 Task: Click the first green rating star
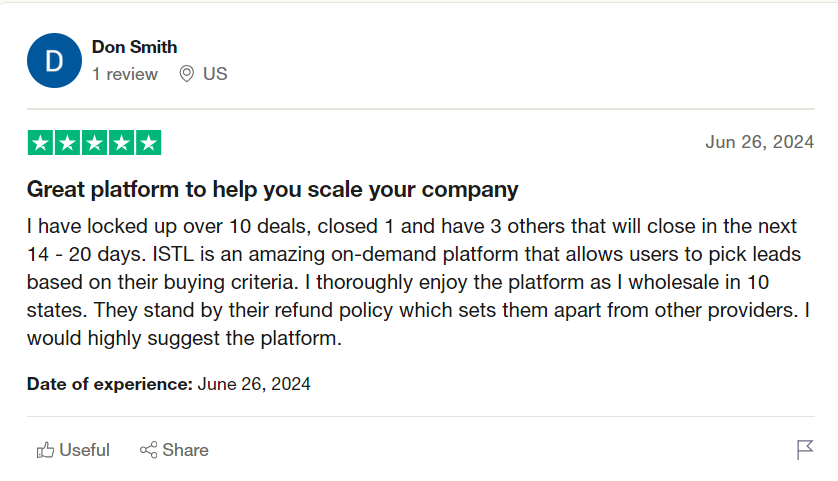(41, 143)
